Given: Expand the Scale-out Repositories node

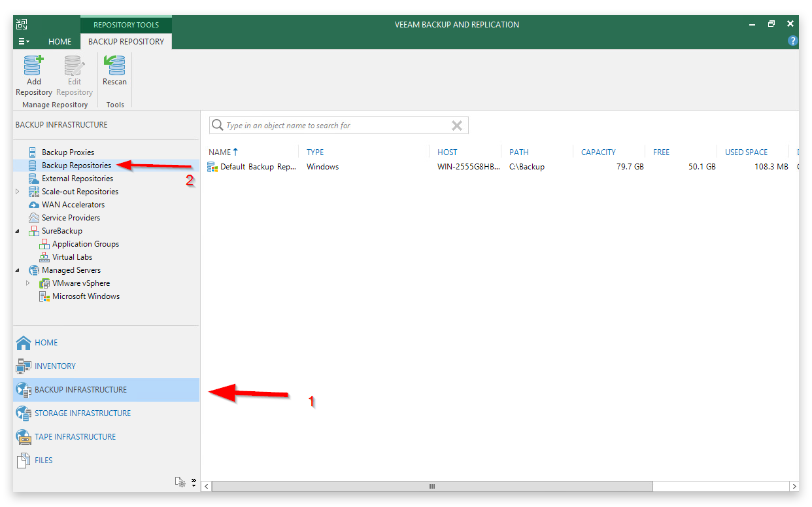Looking at the screenshot, I should pyautogui.click(x=18, y=192).
